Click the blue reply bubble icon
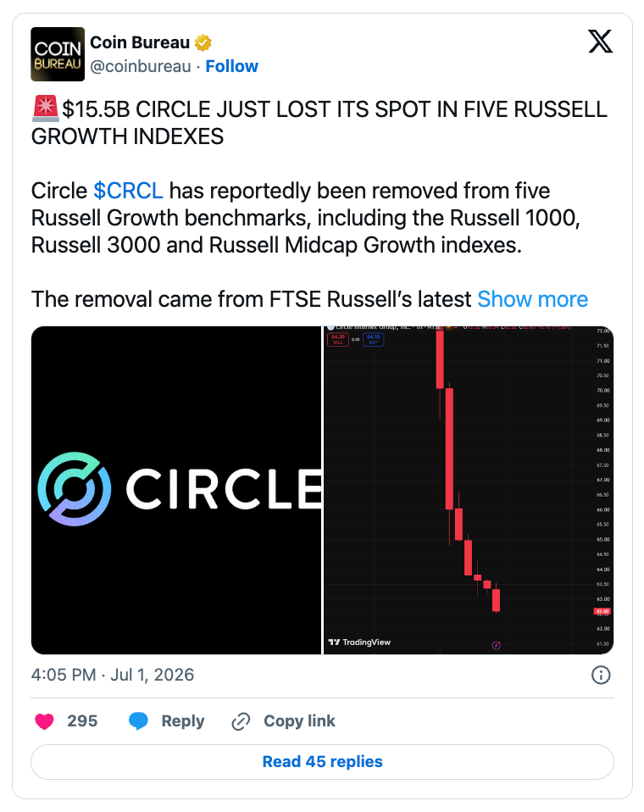The image size is (644, 812). 138,720
